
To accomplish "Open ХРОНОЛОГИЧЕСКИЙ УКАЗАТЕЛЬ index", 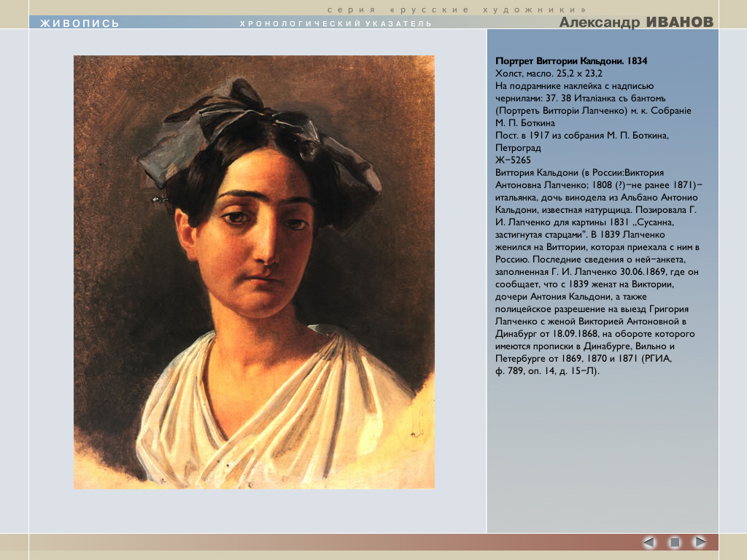I will tap(336, 24).
